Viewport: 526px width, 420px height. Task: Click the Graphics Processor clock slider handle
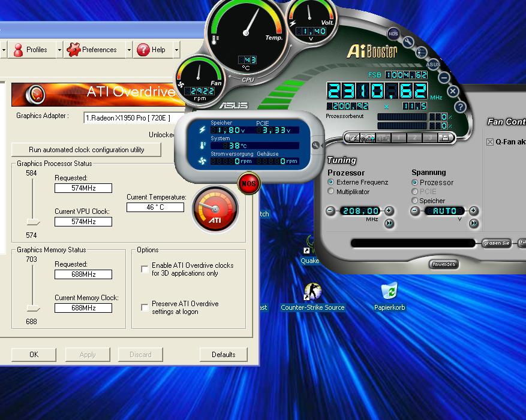click(x=33, y=222)
